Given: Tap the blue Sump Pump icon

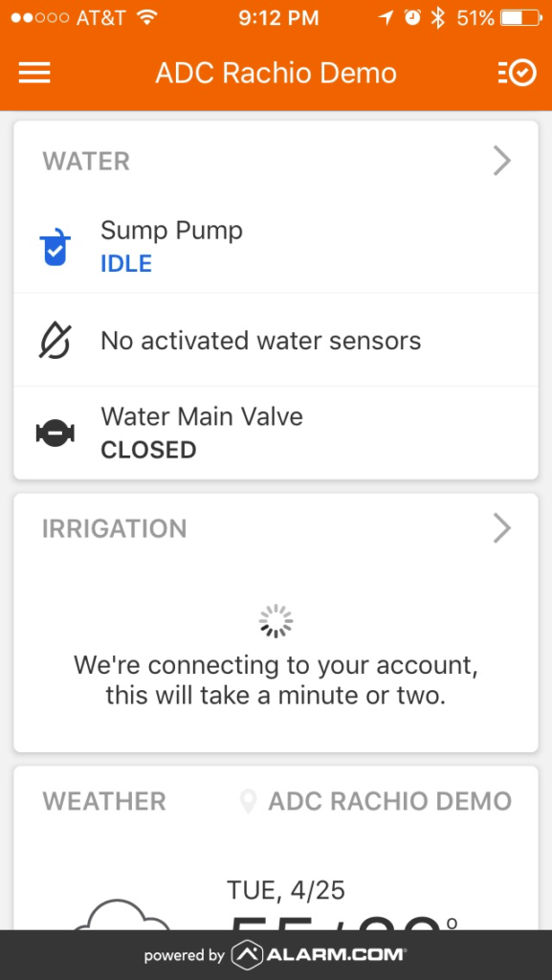Looking at the screenshot, I should point(55,248).
